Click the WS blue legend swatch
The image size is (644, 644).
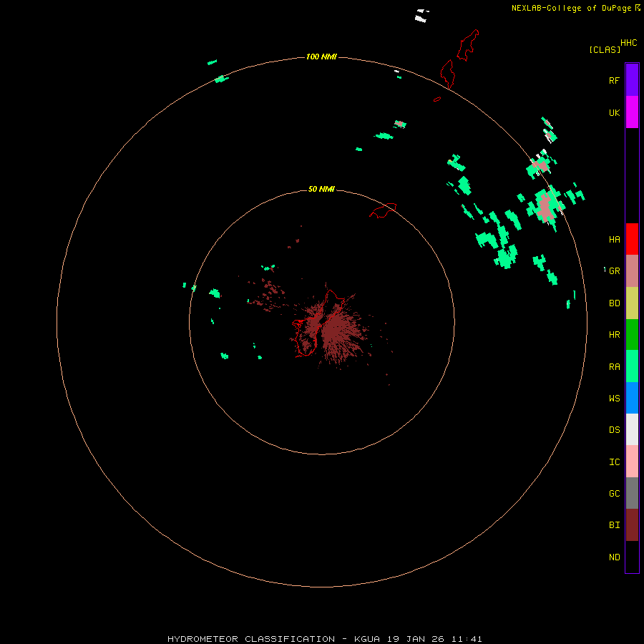(x=632, y=398)
